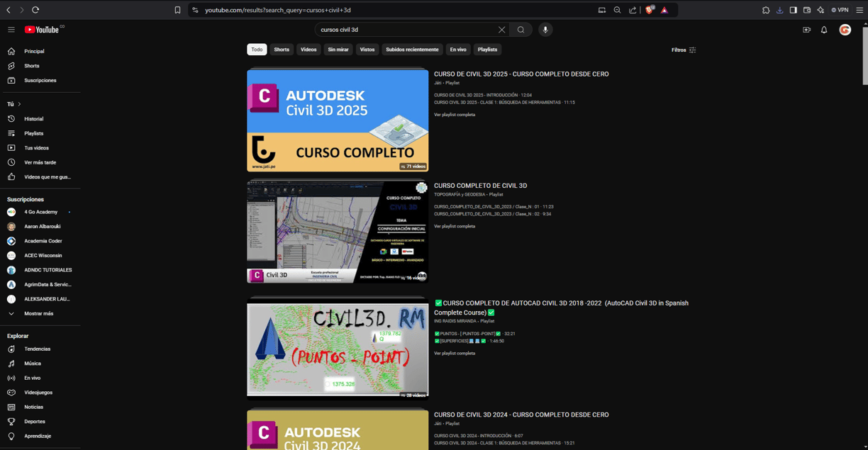Select the Playlists filter chip
The image size is (868, 450).
[x=487, y=50]
